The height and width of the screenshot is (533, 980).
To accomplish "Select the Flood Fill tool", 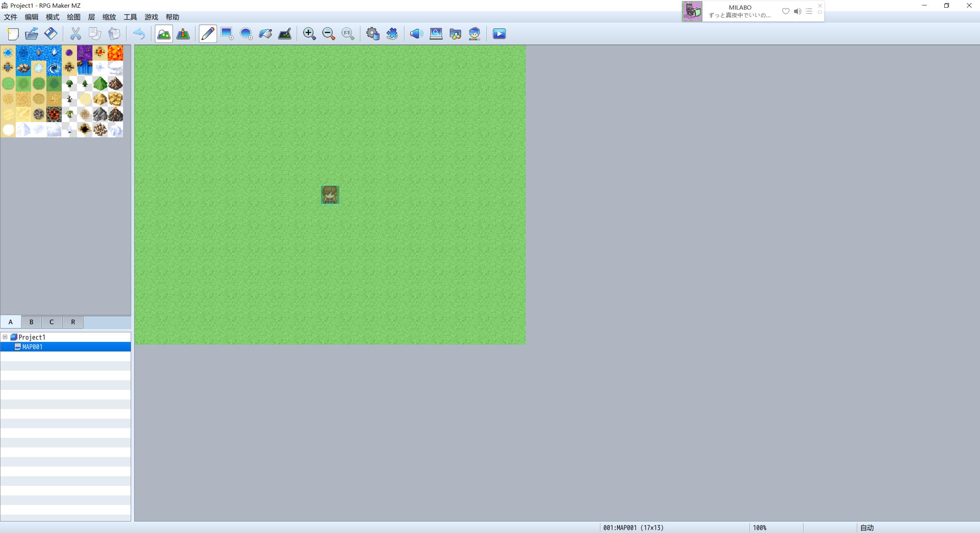I will tap(265, 34).
